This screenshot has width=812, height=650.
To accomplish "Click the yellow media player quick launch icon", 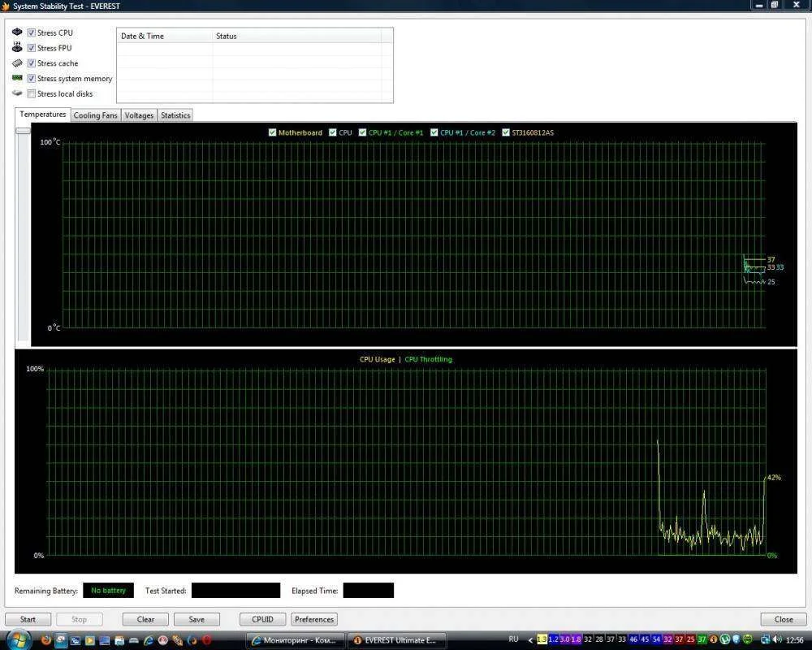I will coord(90,641).
